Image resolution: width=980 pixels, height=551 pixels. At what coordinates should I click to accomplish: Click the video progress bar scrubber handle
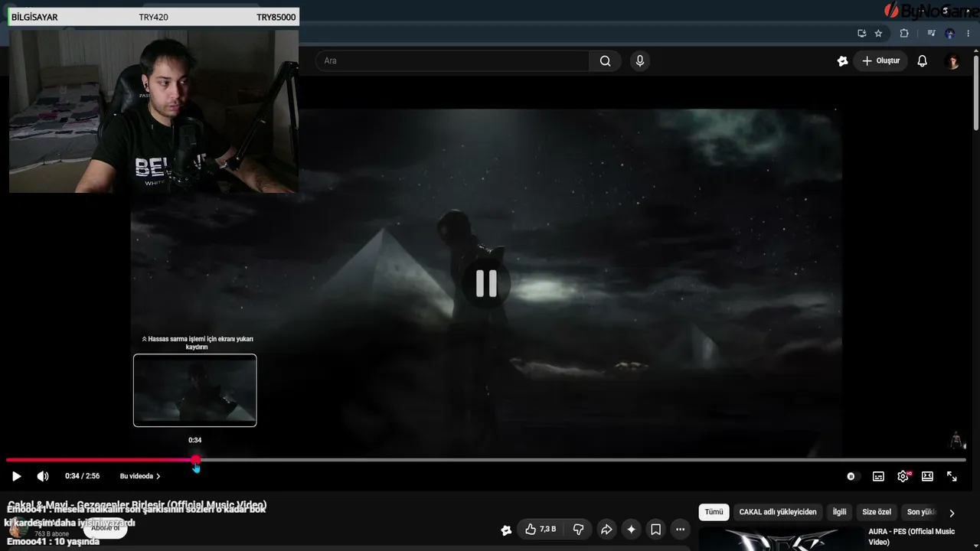click(196, 460)
